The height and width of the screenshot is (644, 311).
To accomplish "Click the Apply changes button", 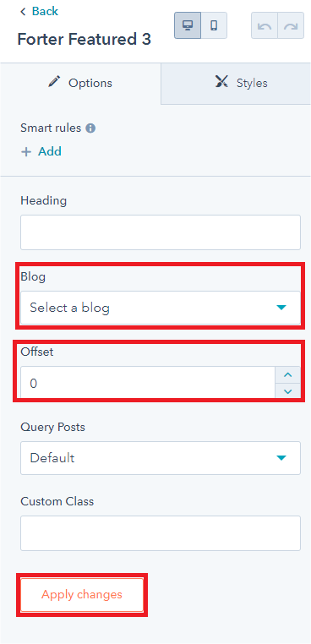I will pyautogui.click(x=82, y=595).
